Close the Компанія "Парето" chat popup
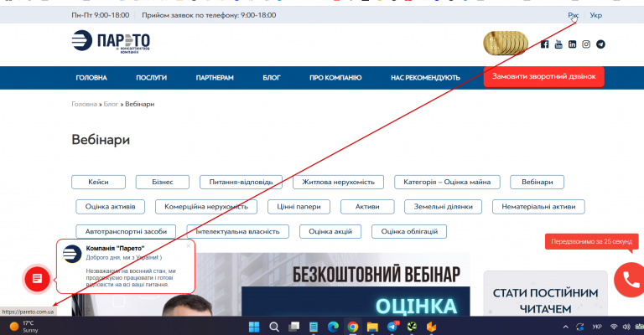 (x=189, y=245)
